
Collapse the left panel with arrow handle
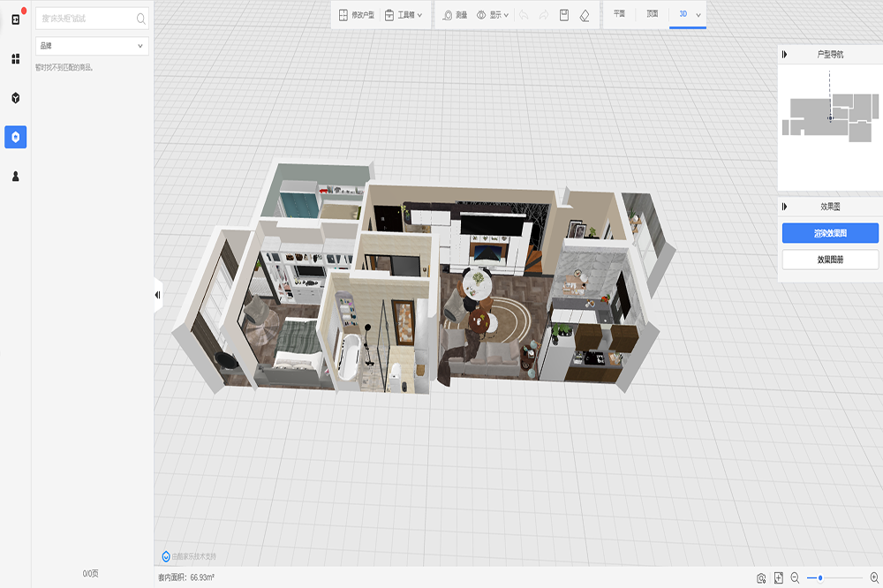coord(157,295)
